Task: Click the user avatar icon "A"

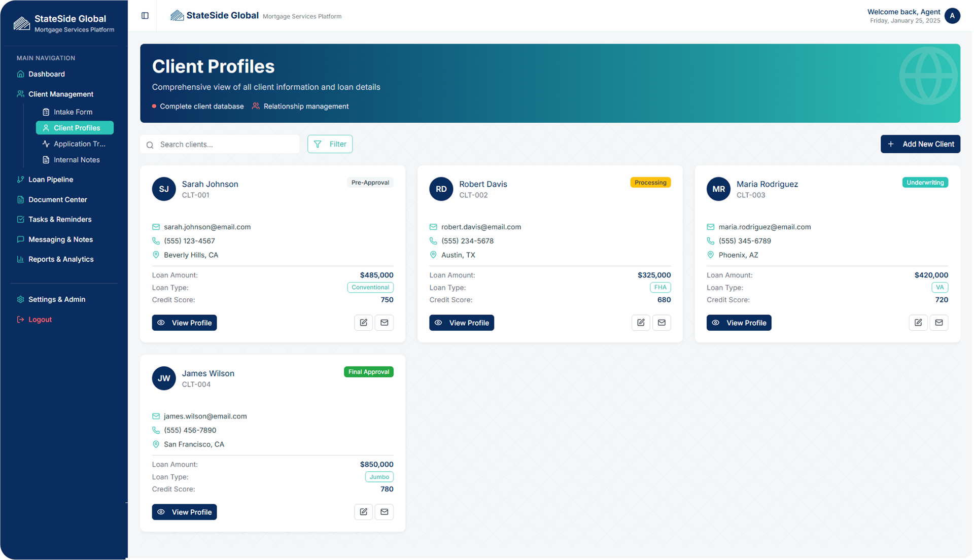Action: (x=952, y=16)
